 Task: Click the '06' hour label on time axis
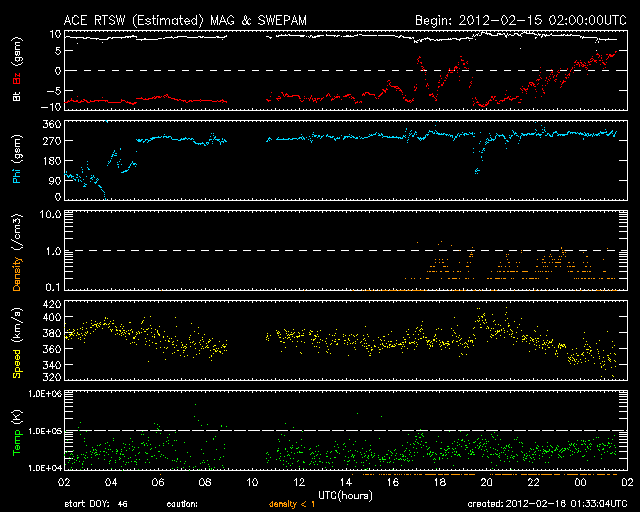click(x=158, y=482)
